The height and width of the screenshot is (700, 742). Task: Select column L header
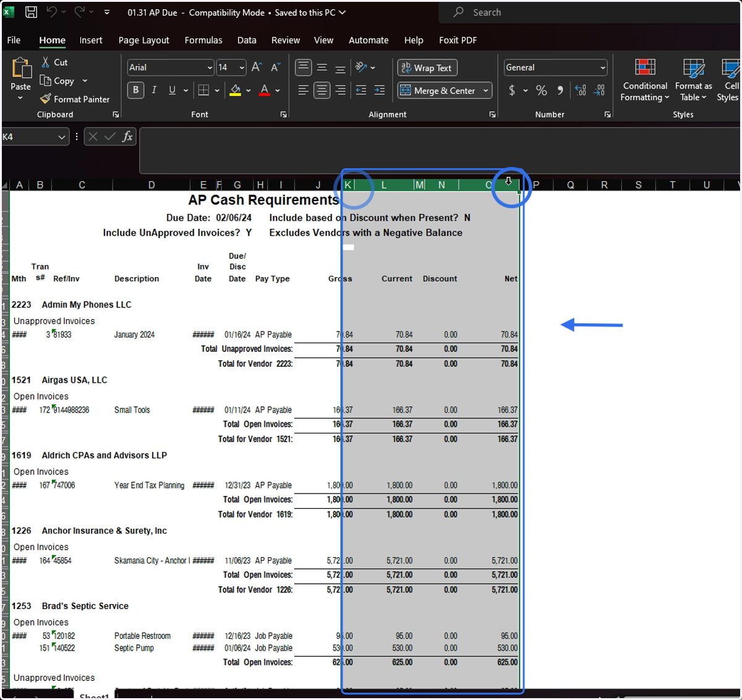[384, 185]
